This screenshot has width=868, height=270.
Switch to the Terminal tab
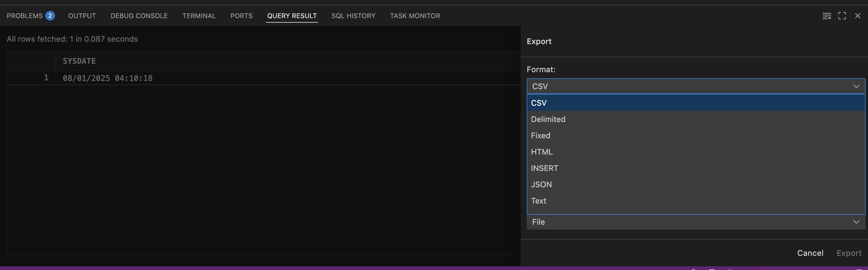199,16
